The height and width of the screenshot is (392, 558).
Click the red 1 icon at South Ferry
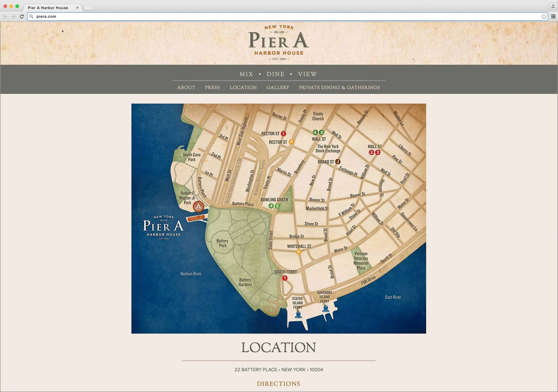[285, 278]
